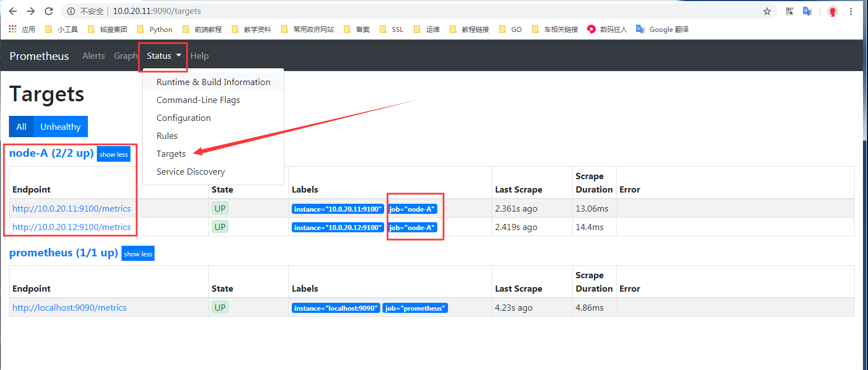Screen dimensions: 868x370
Task: Open the apps grid in the bookmarks bar
Action: pyautogui.click(x=13, y=29)
